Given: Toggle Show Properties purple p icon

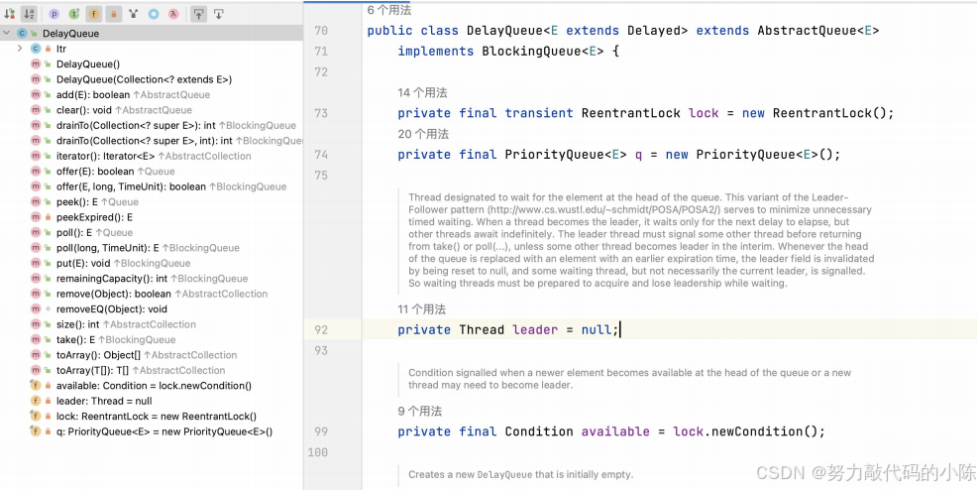Looking at the screenshot, I should 54,13.
